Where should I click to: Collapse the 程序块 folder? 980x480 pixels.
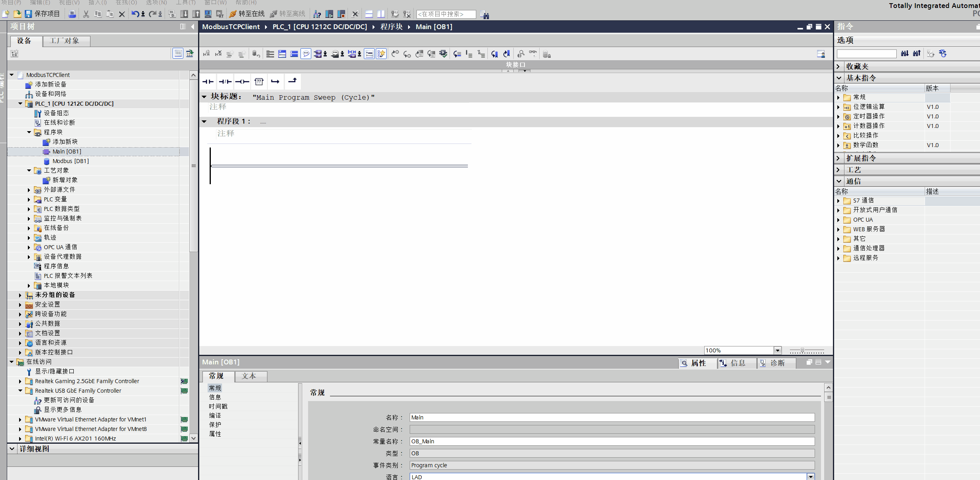pos(29,132)
